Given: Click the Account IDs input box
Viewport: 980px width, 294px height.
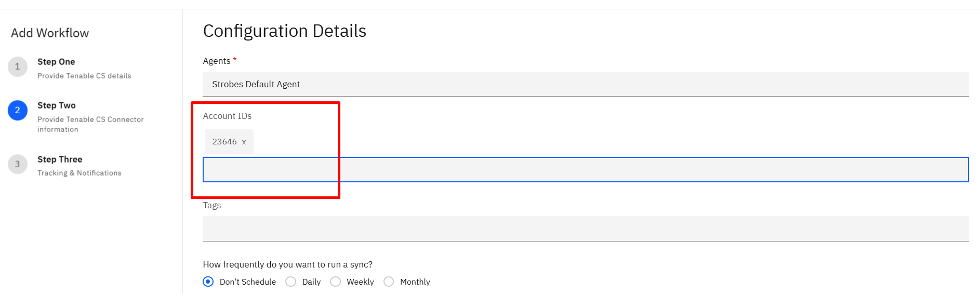Looking at the screenshot, I should [586, 169].
